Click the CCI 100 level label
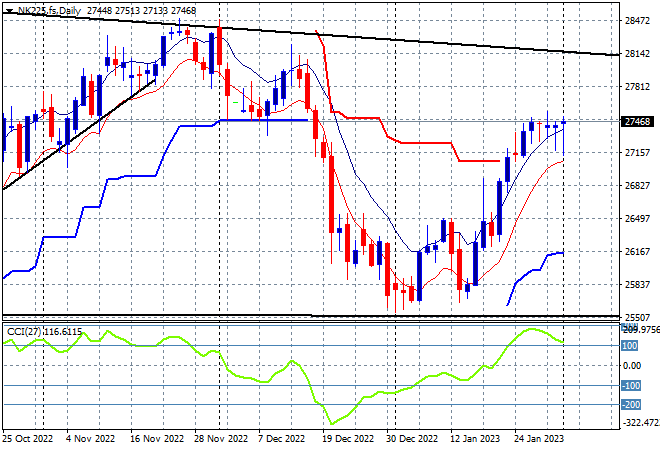This screenshot has height=450, width=660. pyautogui.click(x=630, y=346)
